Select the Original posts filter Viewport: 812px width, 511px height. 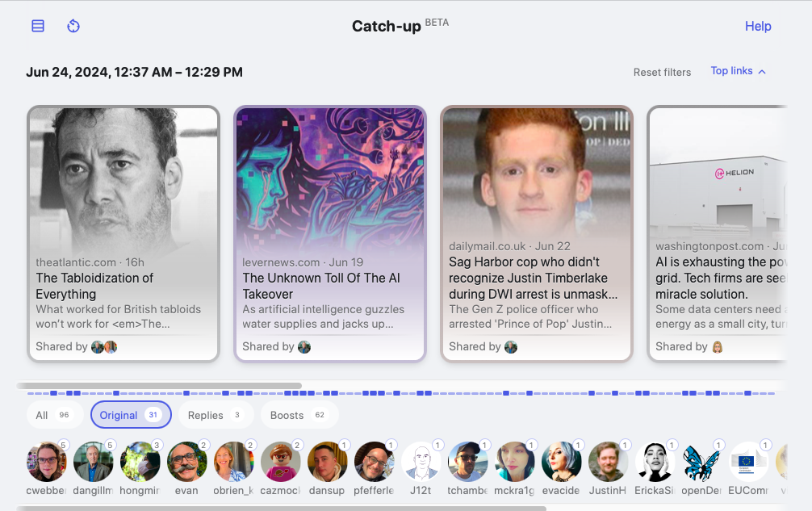point(131,415)
